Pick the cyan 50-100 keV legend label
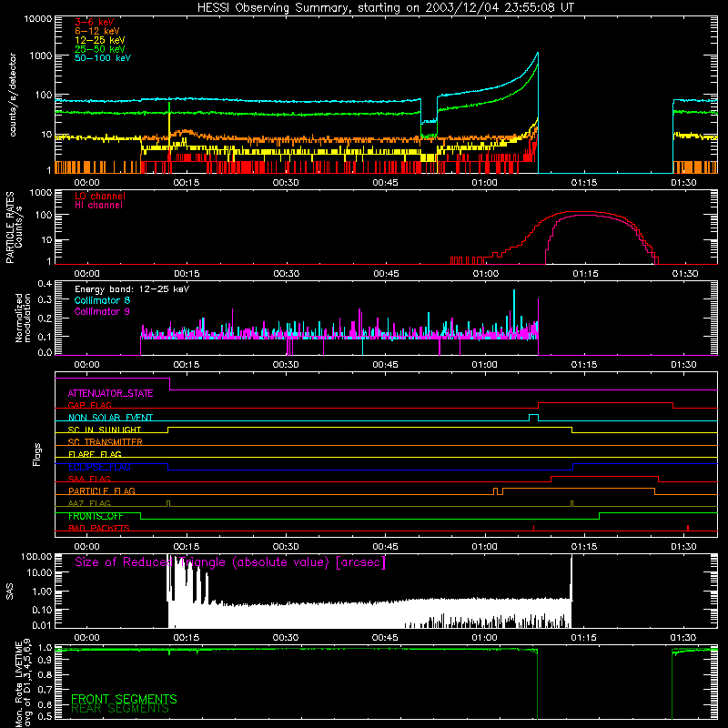The width and height of the screenshot is (728, 728). pos(103,58)
